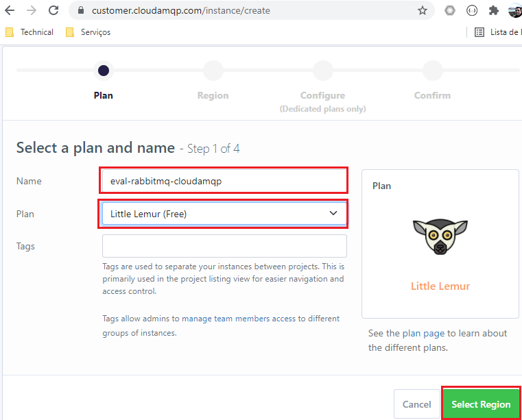Open the profile avatar menu
The width and height of the screenshot is (522, 420).
515,11
